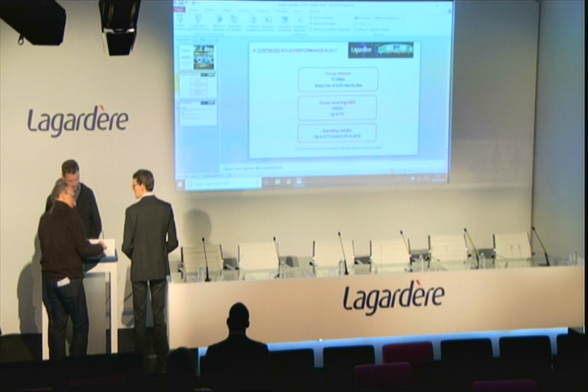Viewport: 588px width, 392px height.
Task: Open the PowerPoint icon on the taskbar
Action: pos(299,183)
